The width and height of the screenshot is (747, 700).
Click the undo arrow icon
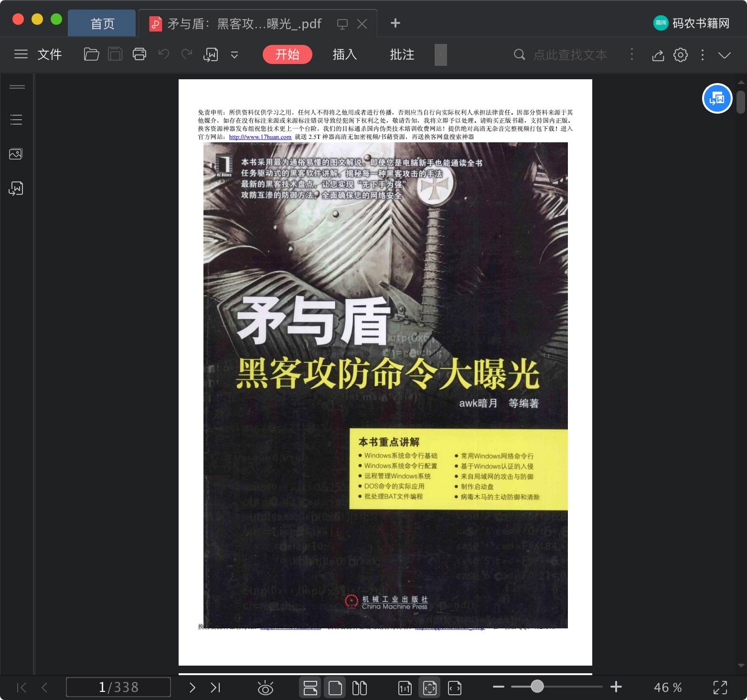[164, 54]
